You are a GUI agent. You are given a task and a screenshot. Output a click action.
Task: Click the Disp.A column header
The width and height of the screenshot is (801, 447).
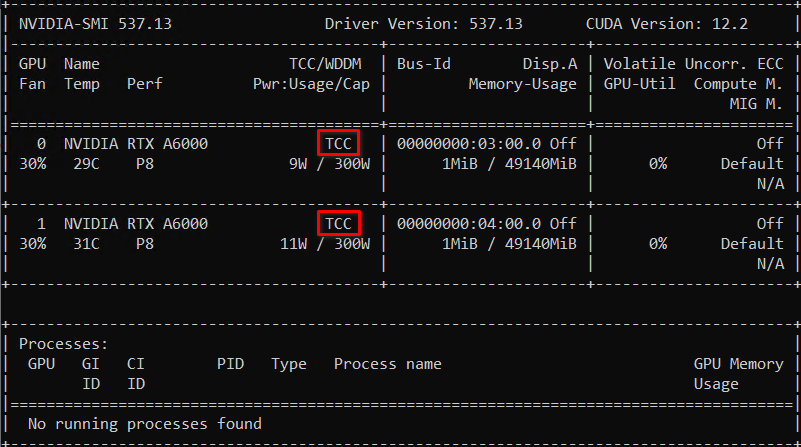click(x=550, y=64)
